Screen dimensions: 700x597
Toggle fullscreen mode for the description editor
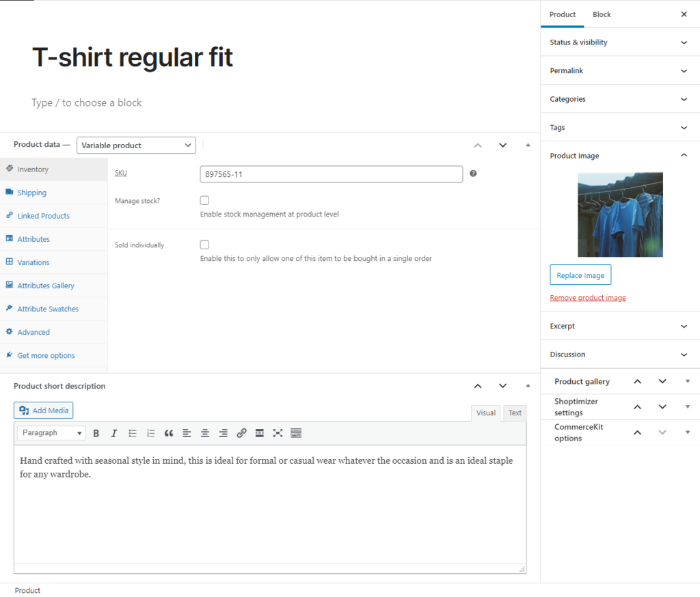pyautogui.click(x=277, y=433)
